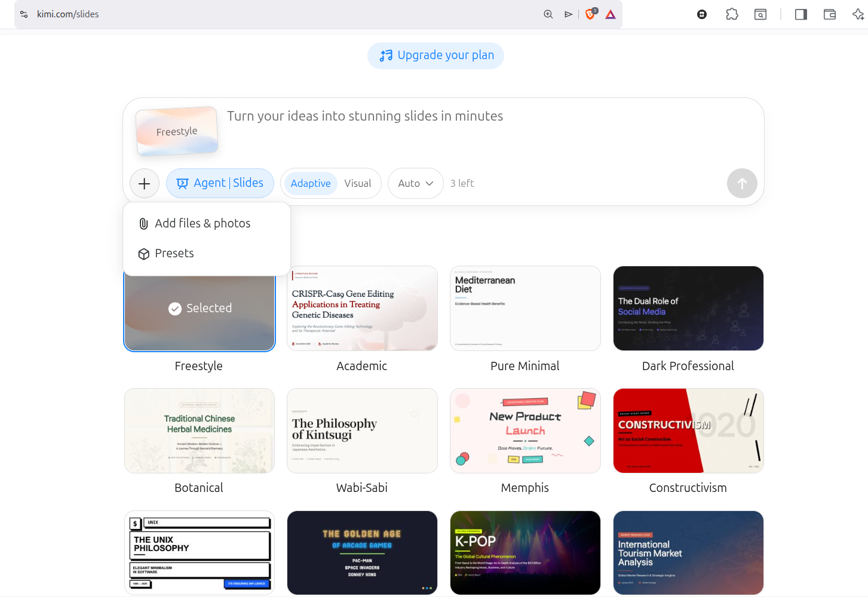Toggle the Agent | Slides mode button

(220, 183)
